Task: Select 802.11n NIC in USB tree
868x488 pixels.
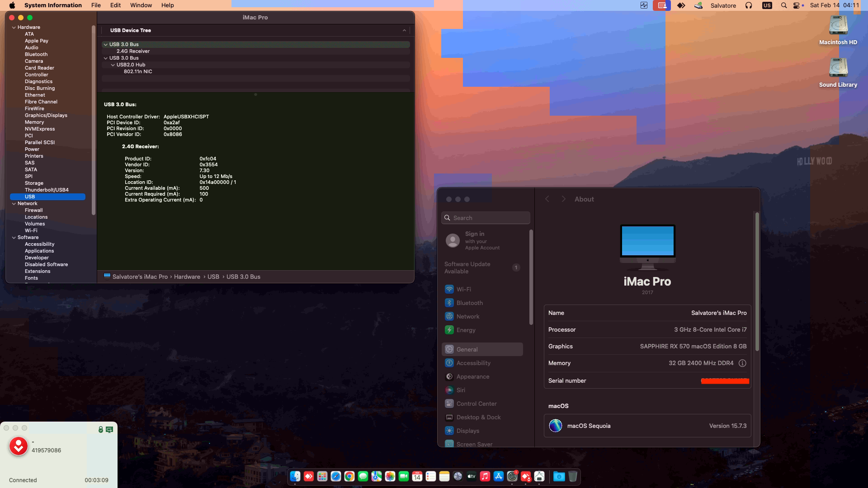Action: click(x=138, y=72)
